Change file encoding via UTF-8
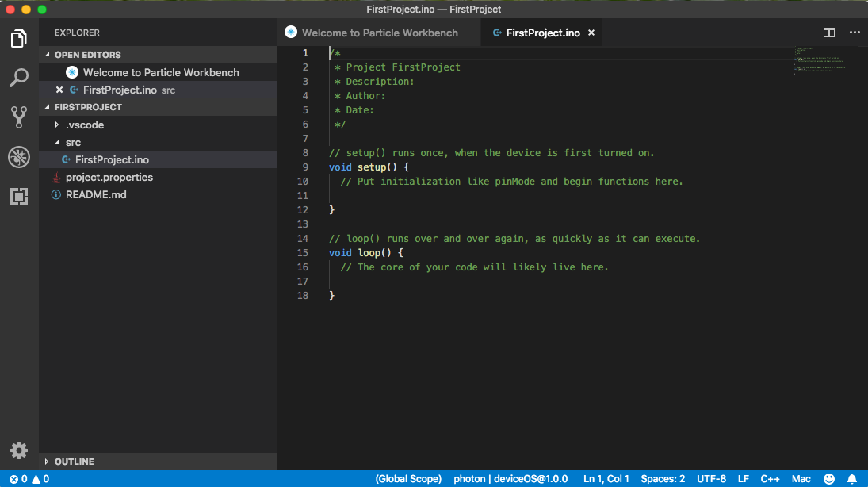 711,479
